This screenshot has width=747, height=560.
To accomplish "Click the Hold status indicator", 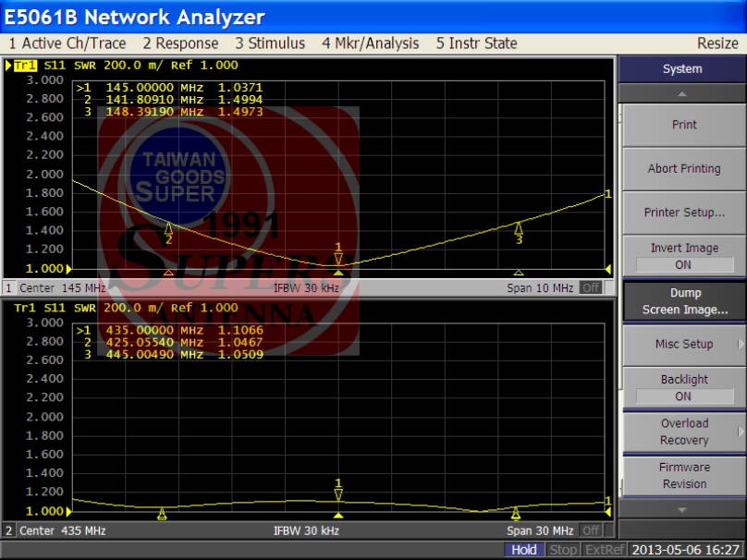I will [x=523, y=550].
